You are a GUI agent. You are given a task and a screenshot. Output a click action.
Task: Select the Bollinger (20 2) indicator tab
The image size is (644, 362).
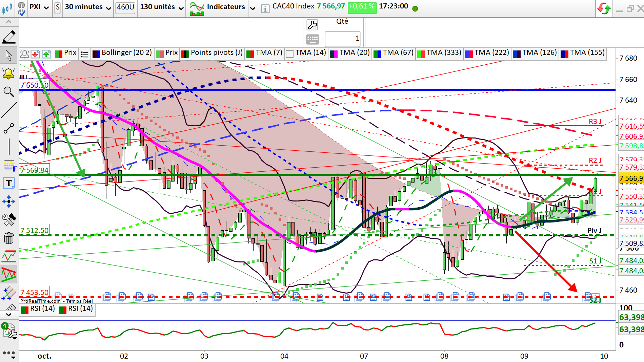(122, 53)
